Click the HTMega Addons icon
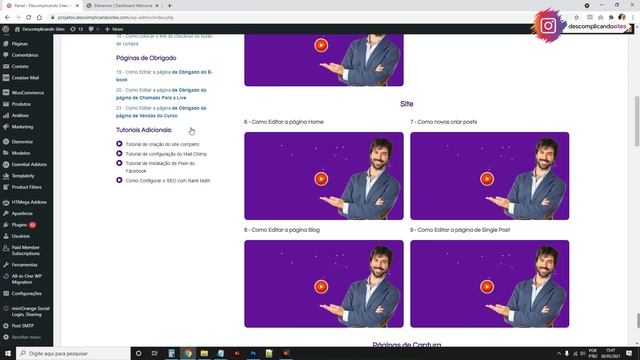Image resolution: width=640 pixels, height=360 pixels. (6, 202)
